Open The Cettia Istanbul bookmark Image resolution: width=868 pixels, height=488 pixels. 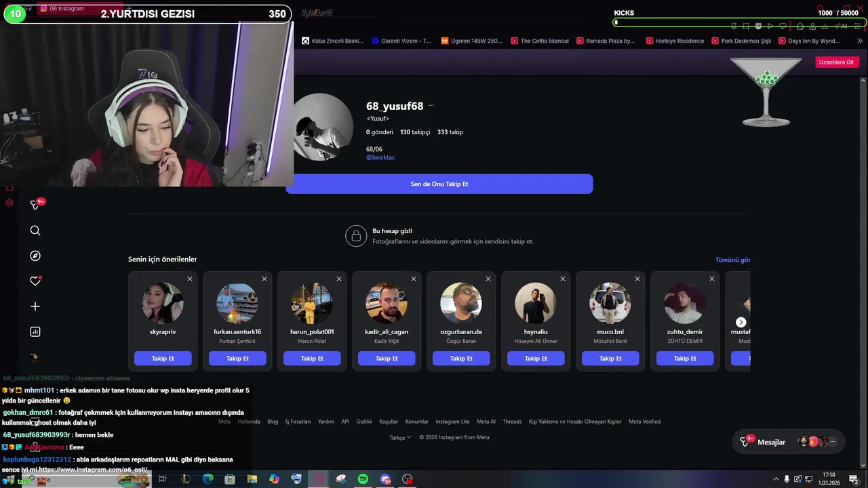tap(540, 41)
